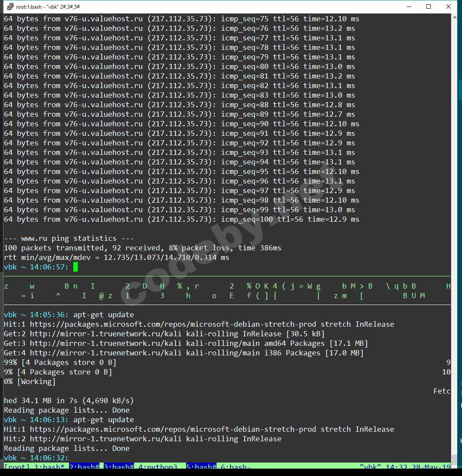The image size is (462, 476).
Task: Click the '9% [4 Packages store 0 B]' line
Action: 58,372
